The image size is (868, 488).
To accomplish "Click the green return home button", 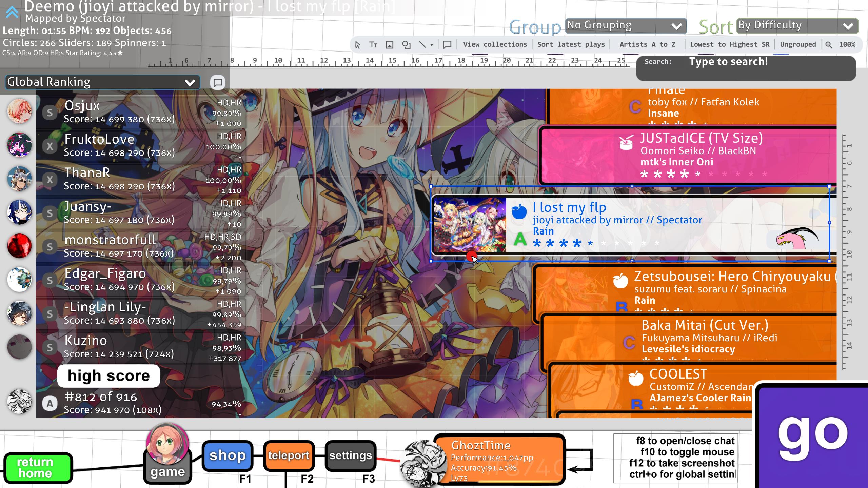I will (x=38, y=468).
